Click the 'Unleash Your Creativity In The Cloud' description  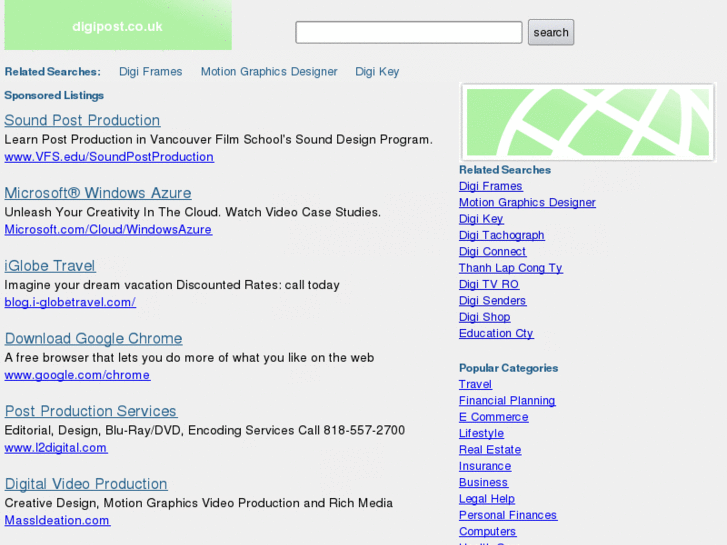(x=192, y=212)
